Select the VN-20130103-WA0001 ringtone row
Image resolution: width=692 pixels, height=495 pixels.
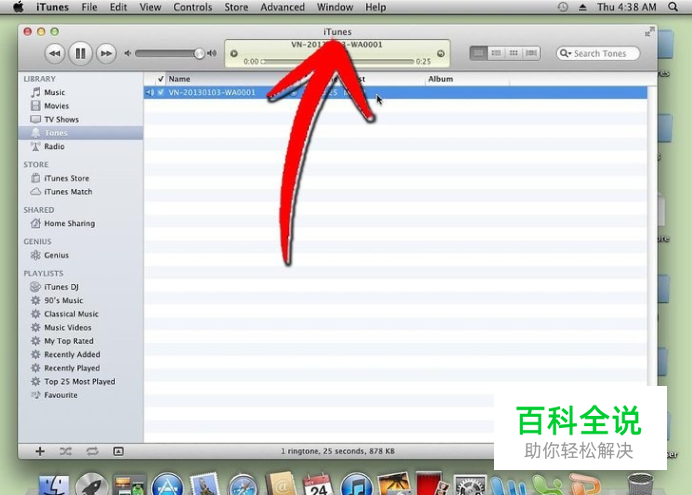click(x=395, y=93)
